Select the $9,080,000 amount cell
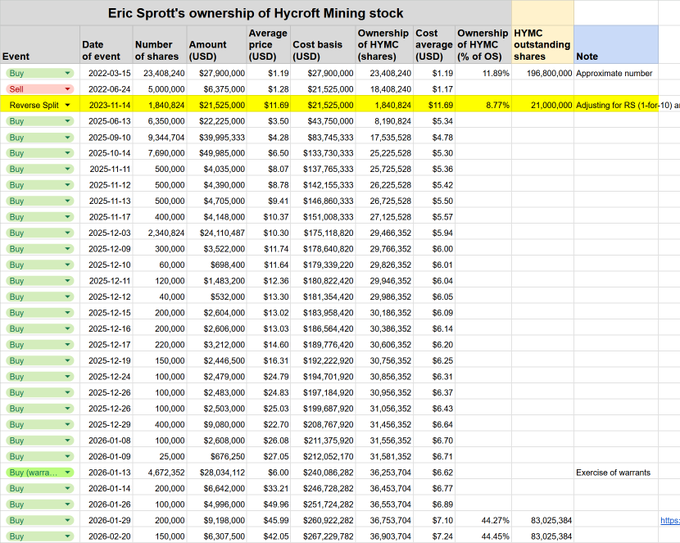The image size is (680, 543). (x=217, y=425)
